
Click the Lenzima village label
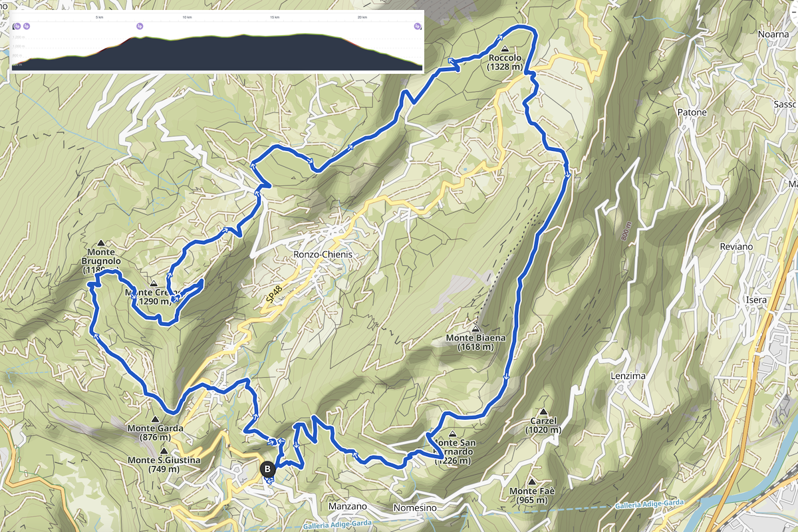628,376
